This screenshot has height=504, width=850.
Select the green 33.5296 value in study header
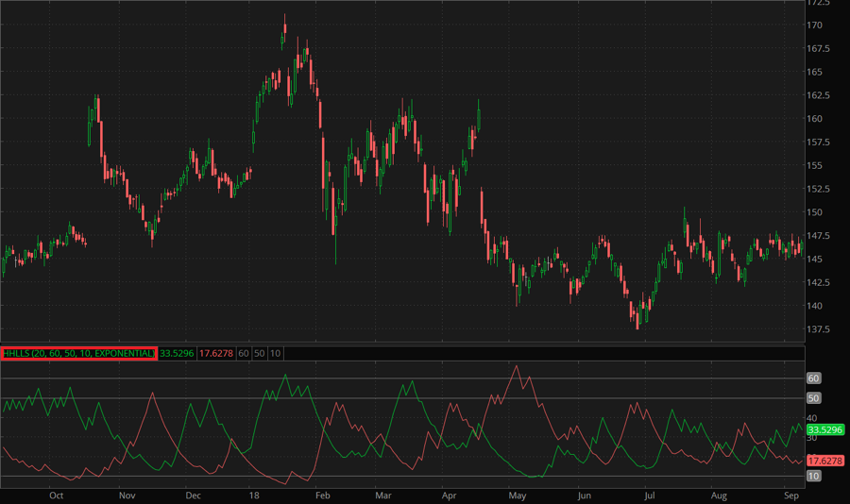click(x=177, y=353)
